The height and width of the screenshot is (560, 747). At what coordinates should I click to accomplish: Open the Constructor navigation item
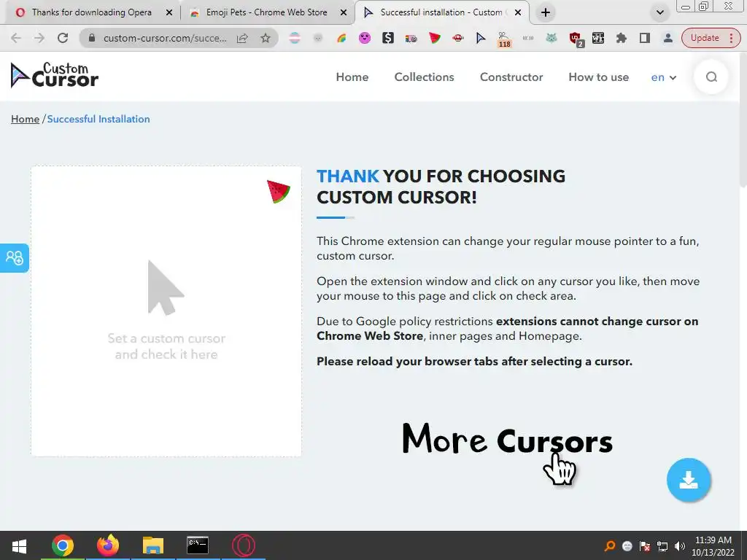[x=511, y=77]
